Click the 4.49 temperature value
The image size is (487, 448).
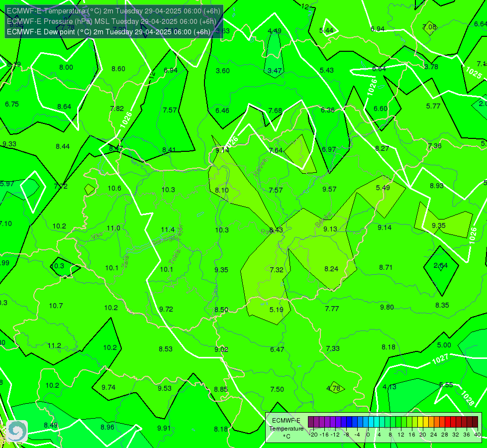pyautogui.click(x=275, y=31)
